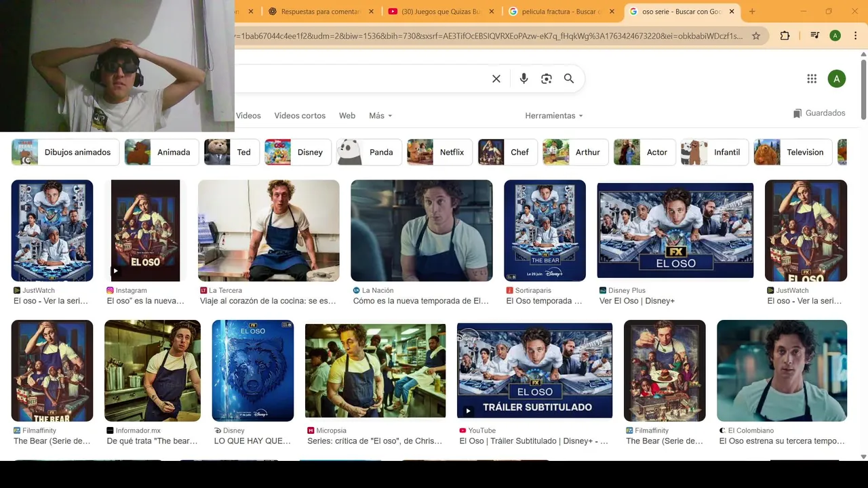This screenshot has height=488, width=868.
Task: Open 'Viaje al corazón de la cocina' link
Action: click(x=268, y=301)
